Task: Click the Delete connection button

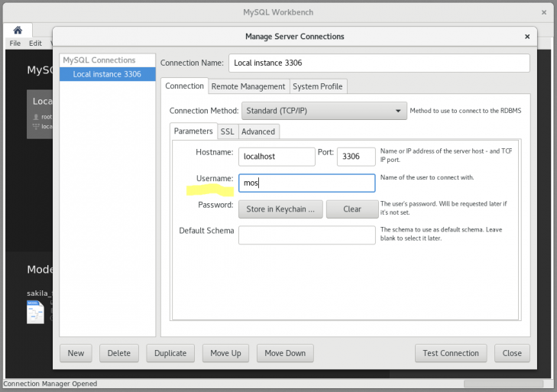Action: tap(119, 353)
